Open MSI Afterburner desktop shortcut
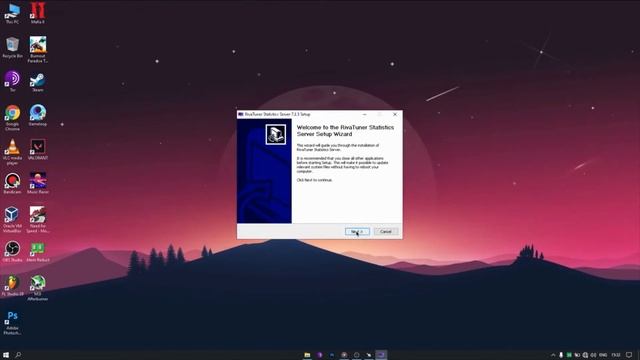The image size is (640, 360). click(38, 288)
